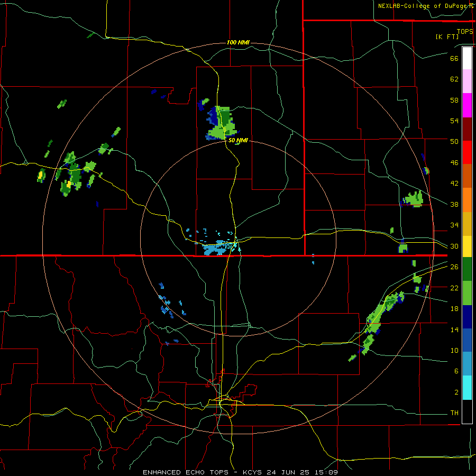This screenshot has height=476, width=476.
Task: Click the magenta 58K ft legend swatch
Action: point(467,105)
